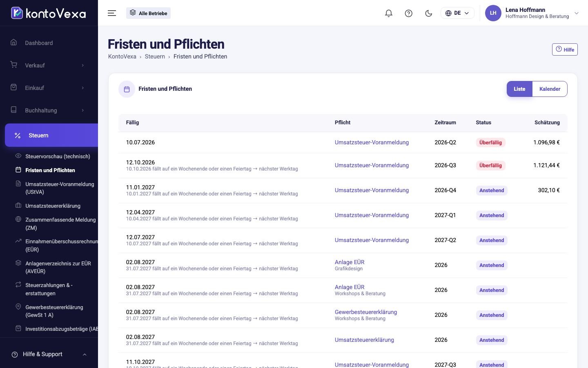
Task: Open Umsatzsteuer-Voranmeldung for 2026-Q2
Action: (x=372, y=142)
